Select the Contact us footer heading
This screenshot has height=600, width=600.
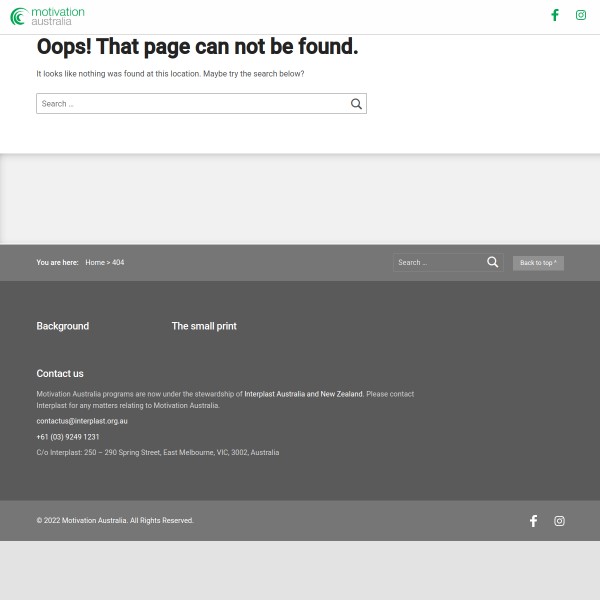pyautogui.click(x=60, y=374)
